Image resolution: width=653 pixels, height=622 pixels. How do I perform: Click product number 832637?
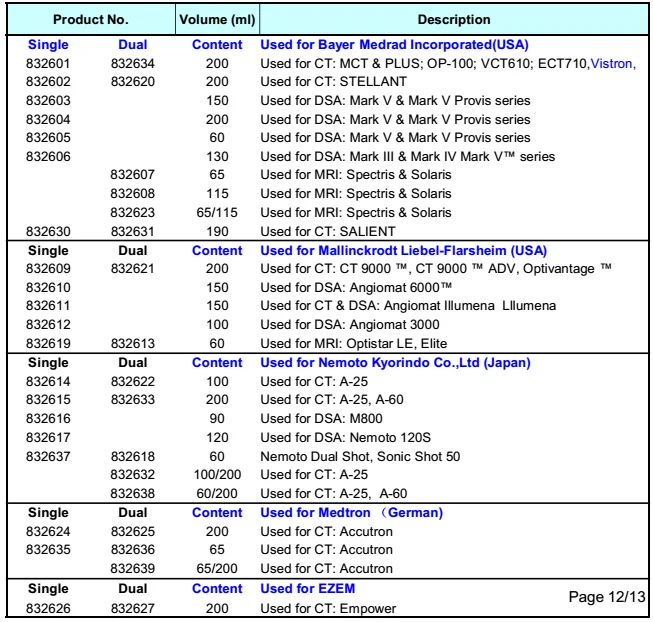click(x=48, y=457)
